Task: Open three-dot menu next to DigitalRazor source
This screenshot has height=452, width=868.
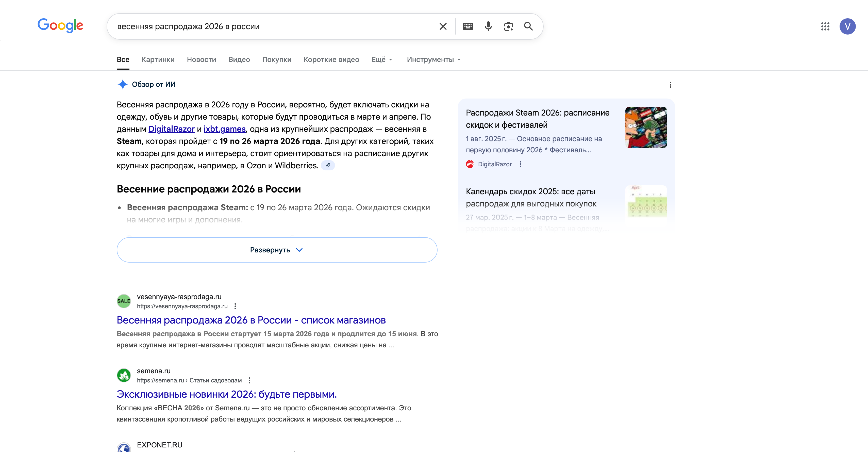Action: tap(520, 164)
